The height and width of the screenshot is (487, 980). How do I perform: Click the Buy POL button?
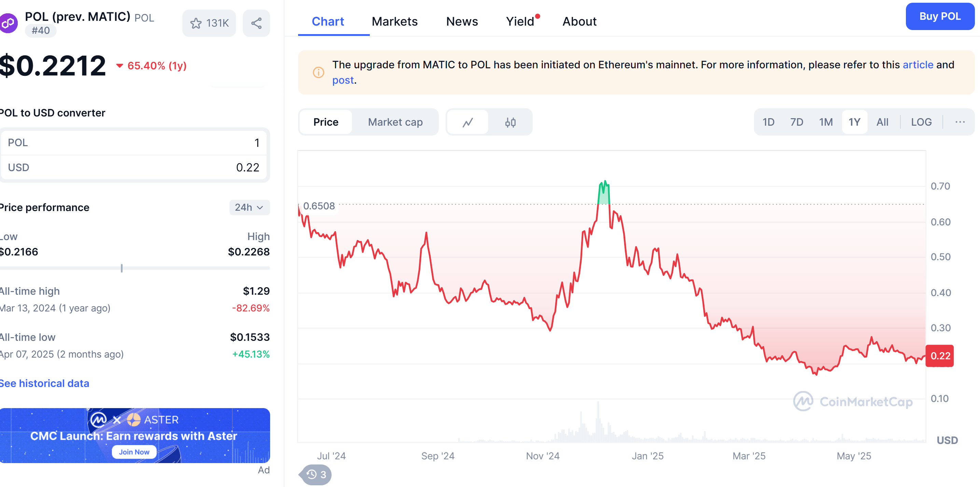point(940,16)
